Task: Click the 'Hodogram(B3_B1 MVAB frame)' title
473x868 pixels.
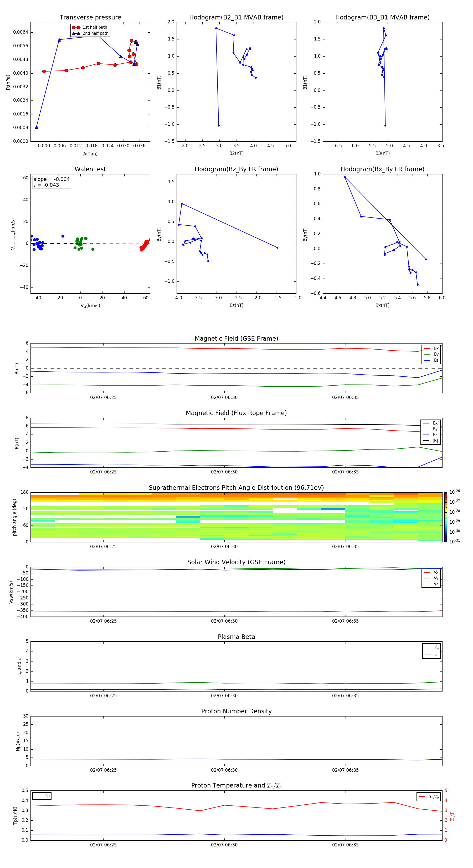Action: [382, 18]
